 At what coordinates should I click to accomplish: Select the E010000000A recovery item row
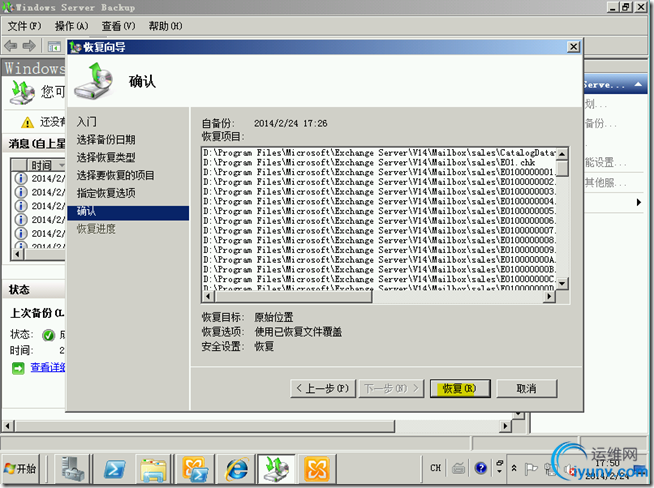(x=379, y=259)
